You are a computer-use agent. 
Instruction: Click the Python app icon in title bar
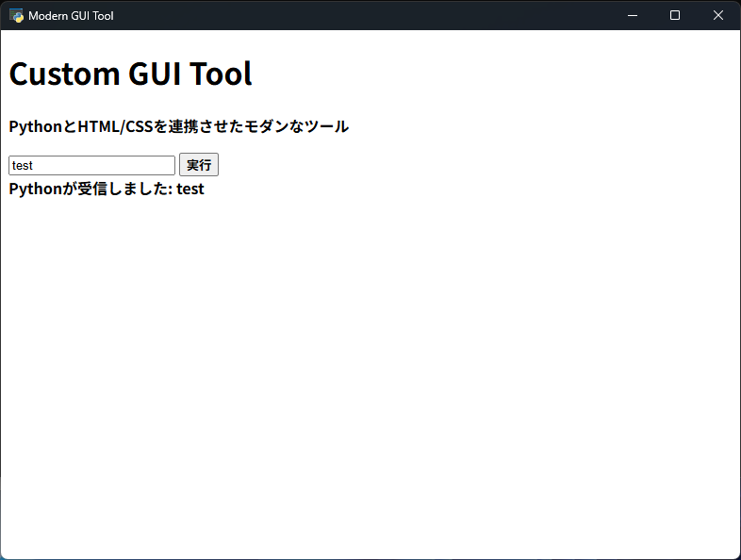click(16, 15)
